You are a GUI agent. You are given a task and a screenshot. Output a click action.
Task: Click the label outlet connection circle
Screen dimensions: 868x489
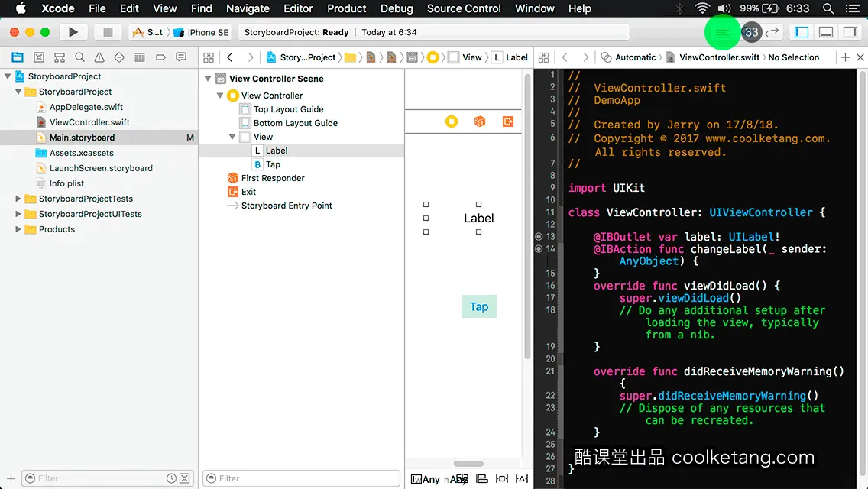click(x=539, y=236)
